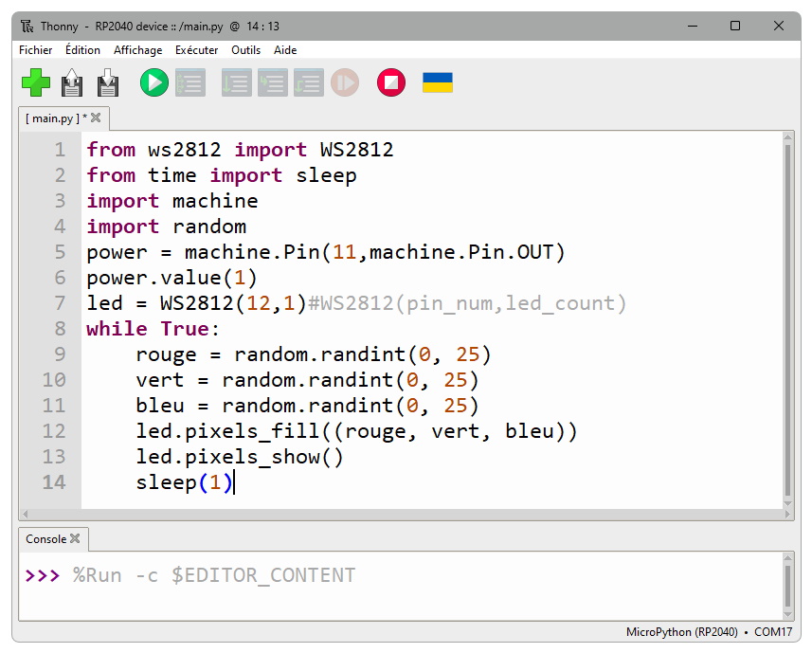Click the Debug current script icon
812x653 pixels.
click(189, 83)
